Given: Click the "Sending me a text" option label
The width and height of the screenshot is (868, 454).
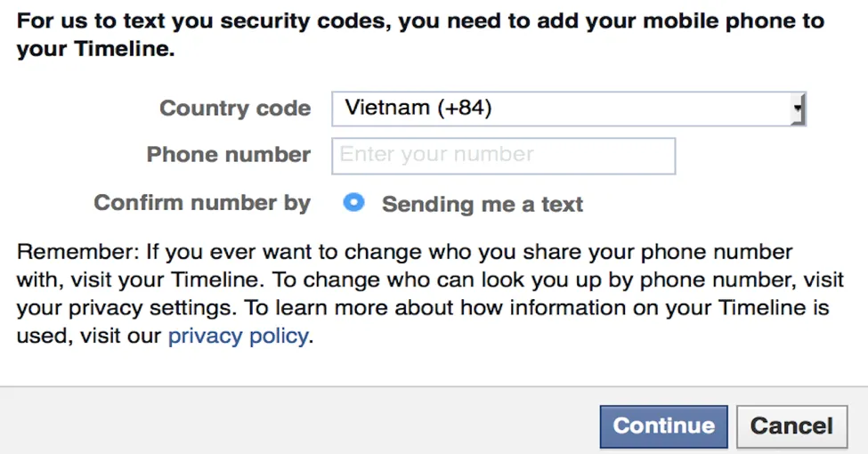Looking at the screenshot, I should [x=482, y=204].
